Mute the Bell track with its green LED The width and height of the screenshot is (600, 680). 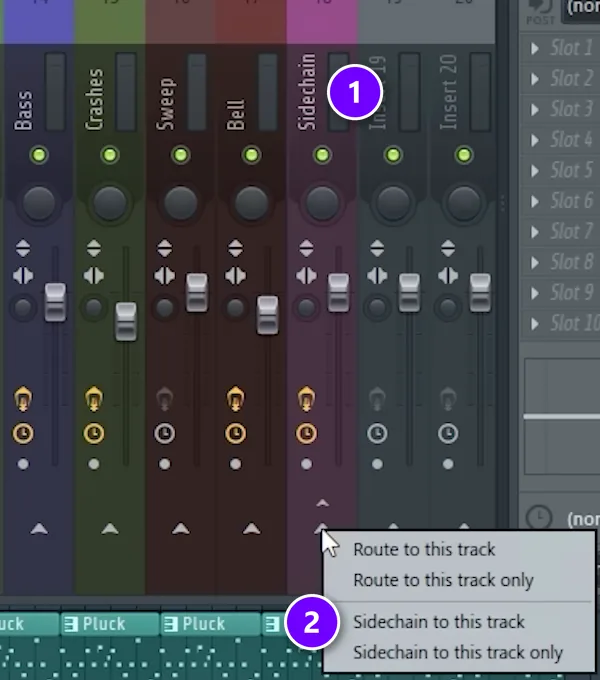[251, 155]
